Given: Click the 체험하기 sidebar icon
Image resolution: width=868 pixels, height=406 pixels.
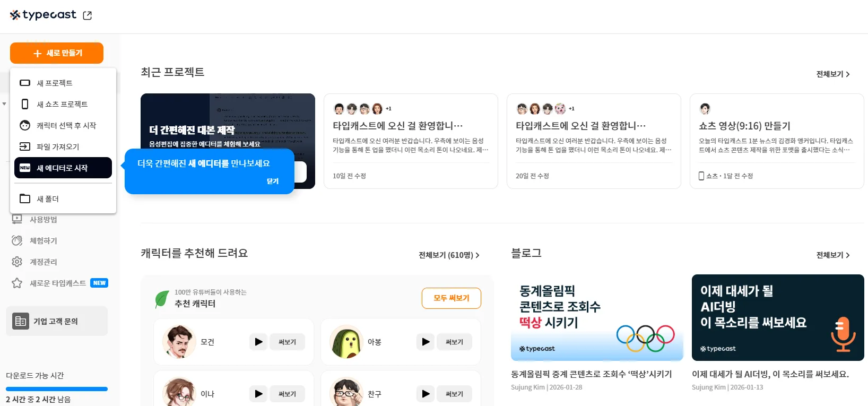Looking at the screenshot, I should click(17, 240).
